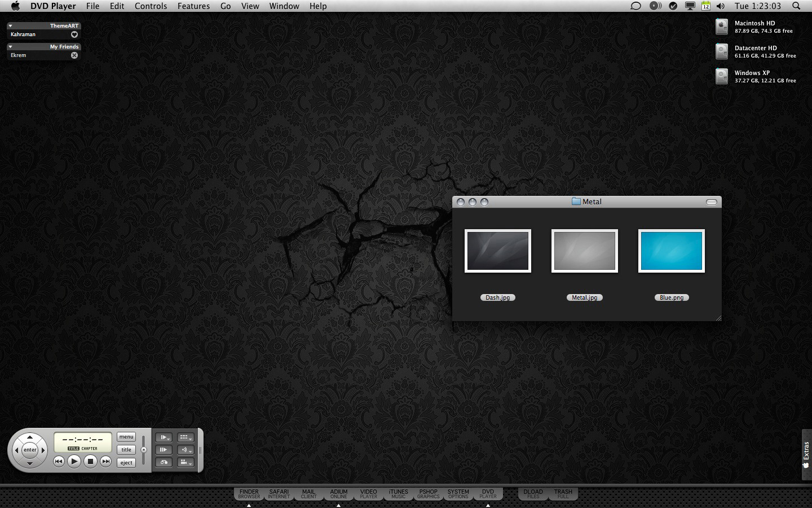
Task: Open the subtitles dropdown in DVD drawer
Action: 185,437
